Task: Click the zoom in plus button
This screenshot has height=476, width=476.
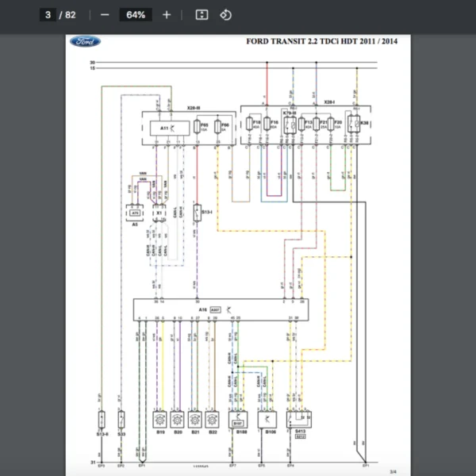Action: pyautogui.click(x=166, y=14)
